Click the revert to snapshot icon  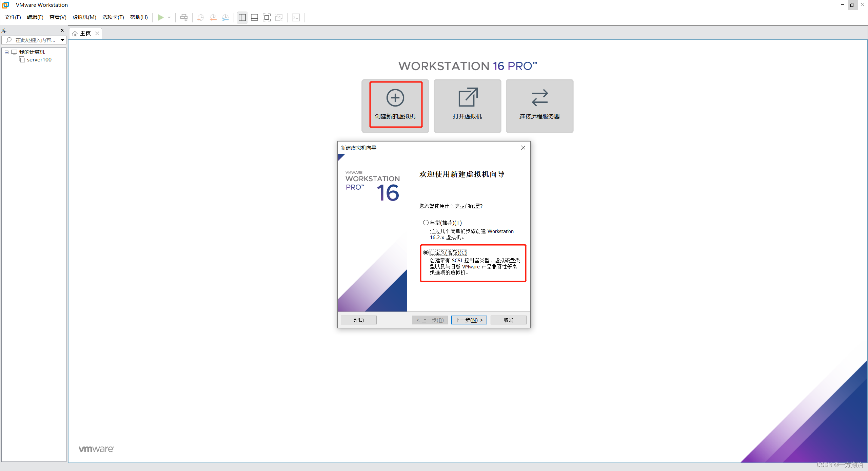coord(213,17)
